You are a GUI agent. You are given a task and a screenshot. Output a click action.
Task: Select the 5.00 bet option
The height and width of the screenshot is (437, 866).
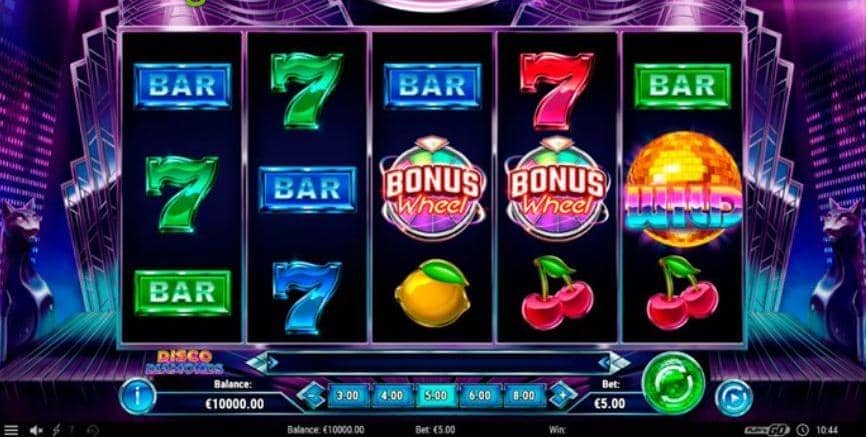(x=436, y=396)
